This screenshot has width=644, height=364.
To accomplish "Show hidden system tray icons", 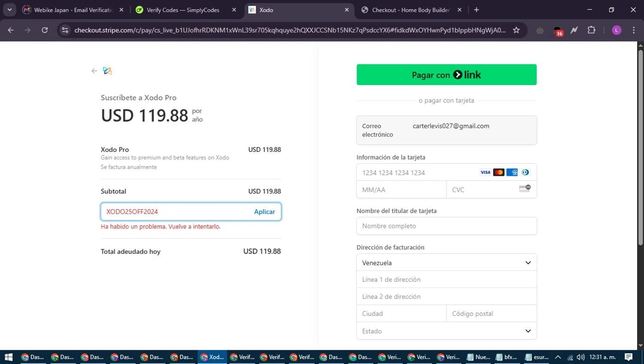I will tap(558, 357).
